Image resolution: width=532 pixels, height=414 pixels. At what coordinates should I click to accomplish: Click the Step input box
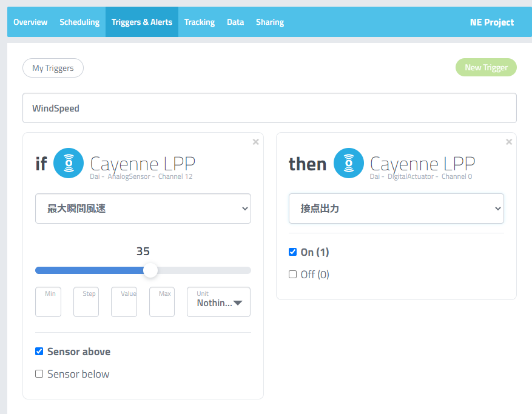pyautogui.click(x=86, y=302)
